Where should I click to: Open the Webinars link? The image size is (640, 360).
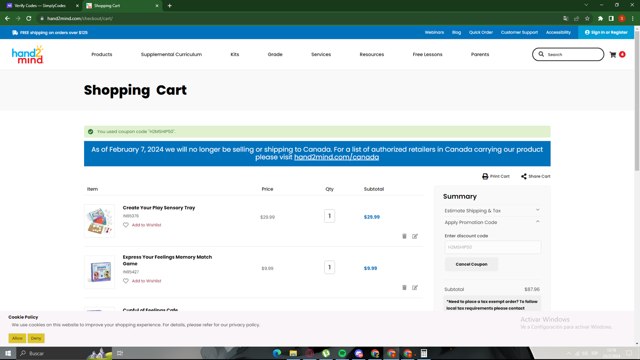click(x=434, y=32)
